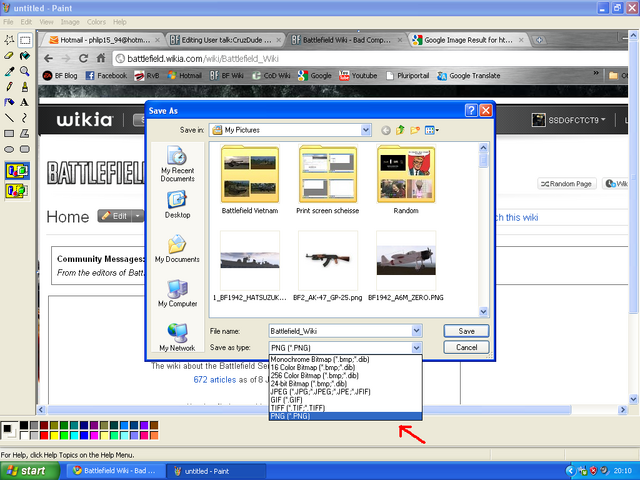Screen dimensions: 640x480
Task: Open My Network in places bar
Action: [178, 338]
